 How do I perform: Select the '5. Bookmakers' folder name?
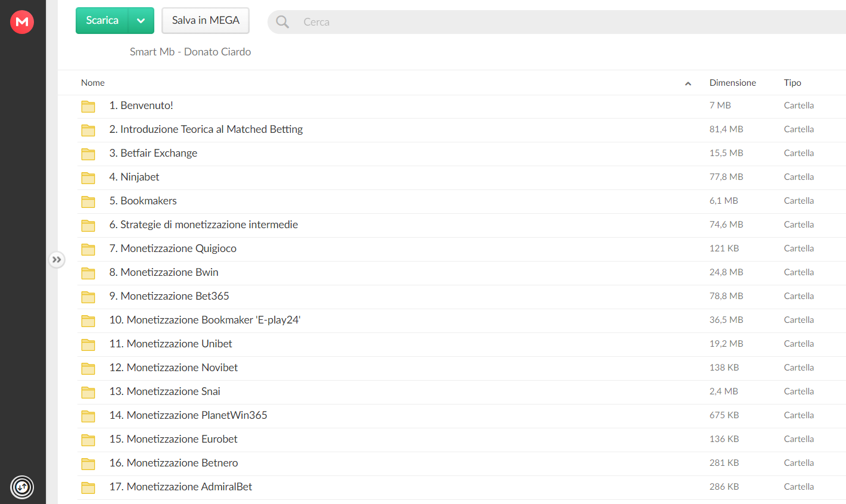pyautogui.click(x=143, y=201)
